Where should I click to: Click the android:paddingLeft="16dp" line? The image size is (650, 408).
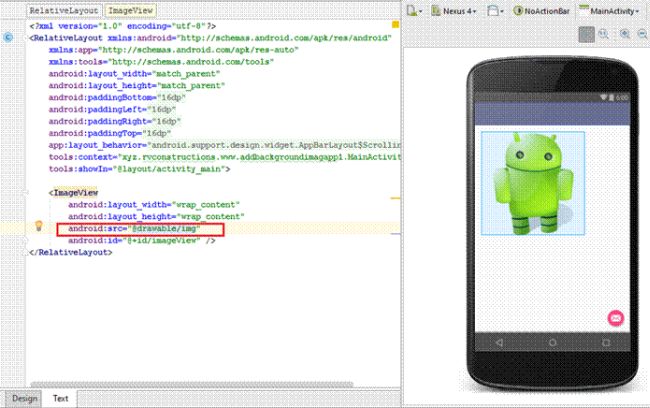pos(112,109)
